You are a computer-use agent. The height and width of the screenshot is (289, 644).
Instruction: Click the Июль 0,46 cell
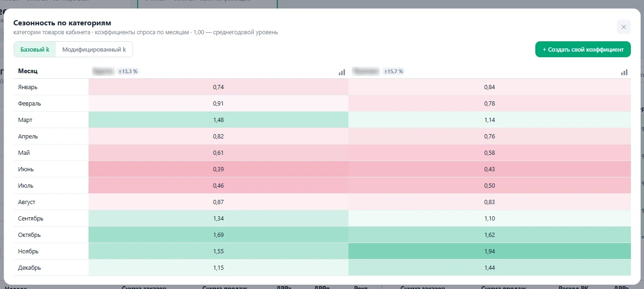(218, 185)
